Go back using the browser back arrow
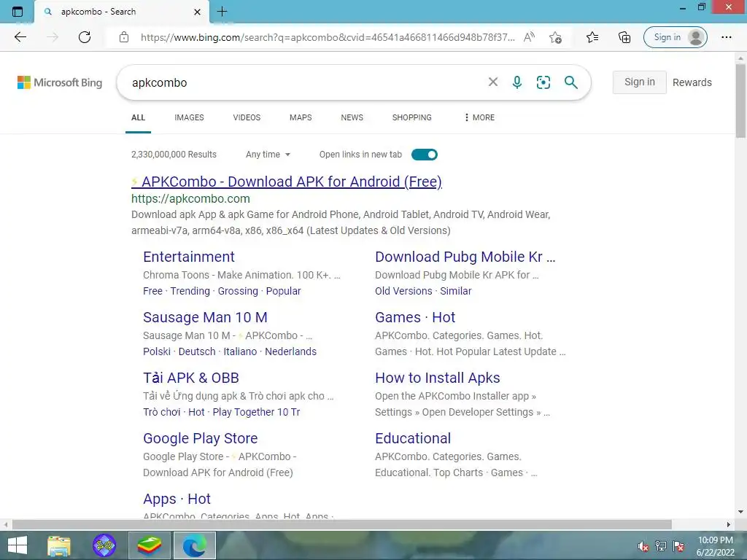Viewport: 747px width, 560px height. click(20, 37)
